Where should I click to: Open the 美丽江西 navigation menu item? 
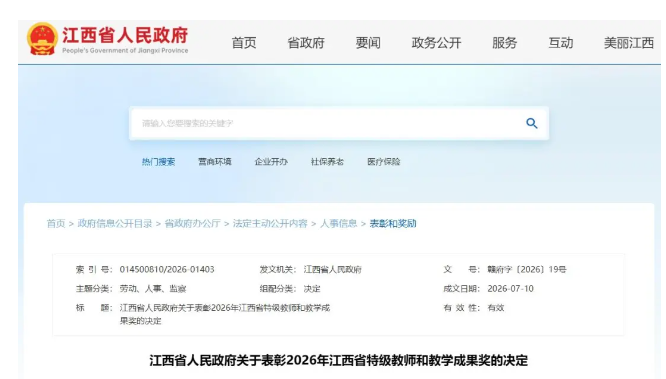pos(629,43)
